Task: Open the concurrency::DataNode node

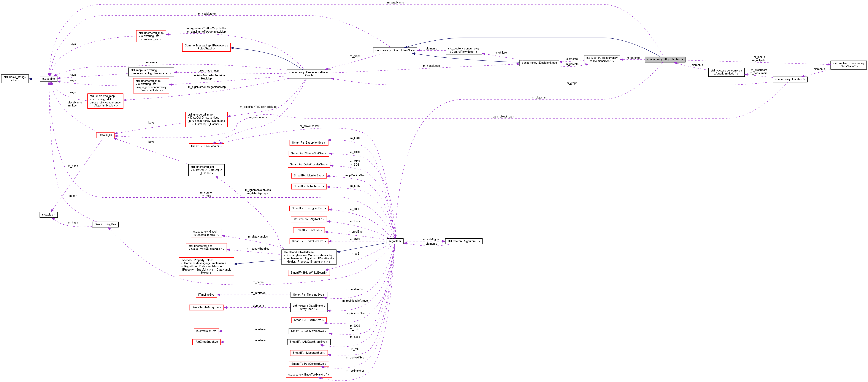Action: 790,79
